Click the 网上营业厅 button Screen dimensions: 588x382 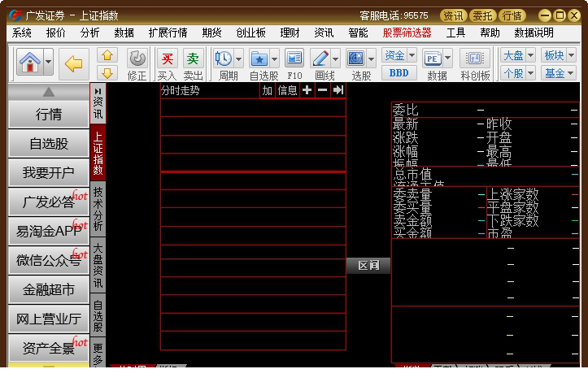49,319
